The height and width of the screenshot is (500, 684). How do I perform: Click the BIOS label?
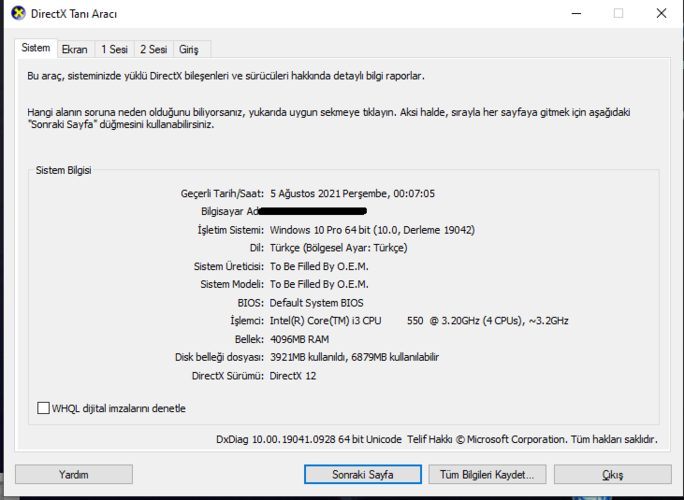pyautogui.click(x=250, y=303)
